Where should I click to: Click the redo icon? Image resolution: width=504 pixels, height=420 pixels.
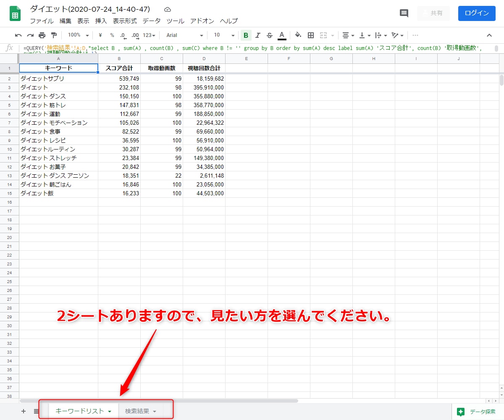(30, 35)
